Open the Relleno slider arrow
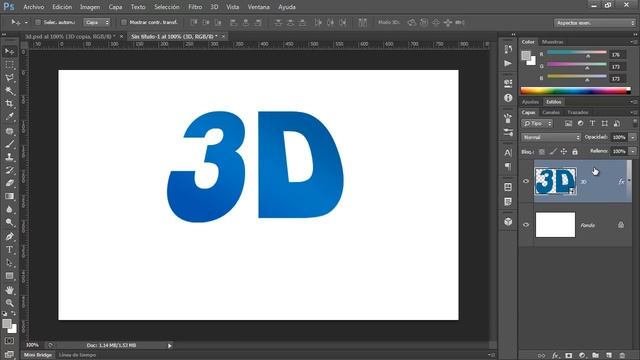The image size is (640, 360). coord(633,151)
